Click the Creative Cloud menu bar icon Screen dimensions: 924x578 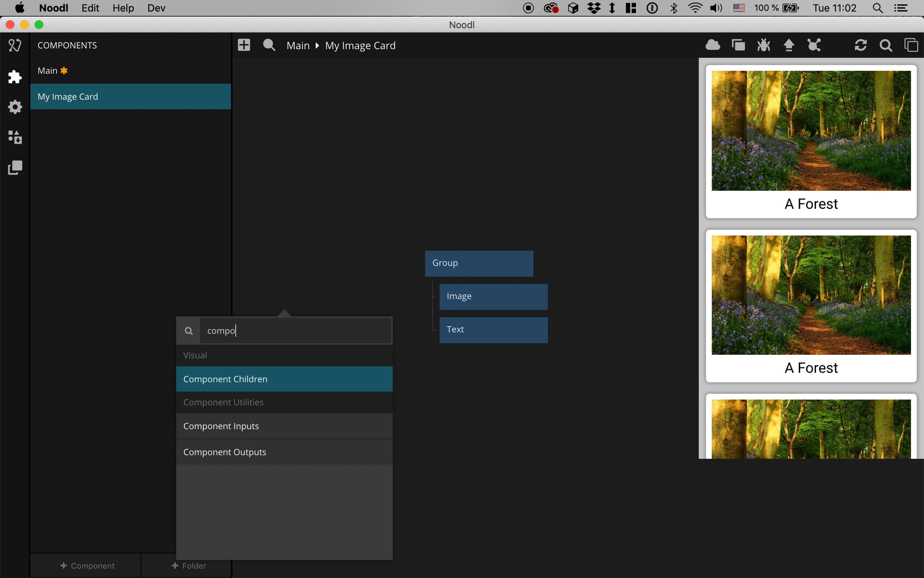click(551, 8)
